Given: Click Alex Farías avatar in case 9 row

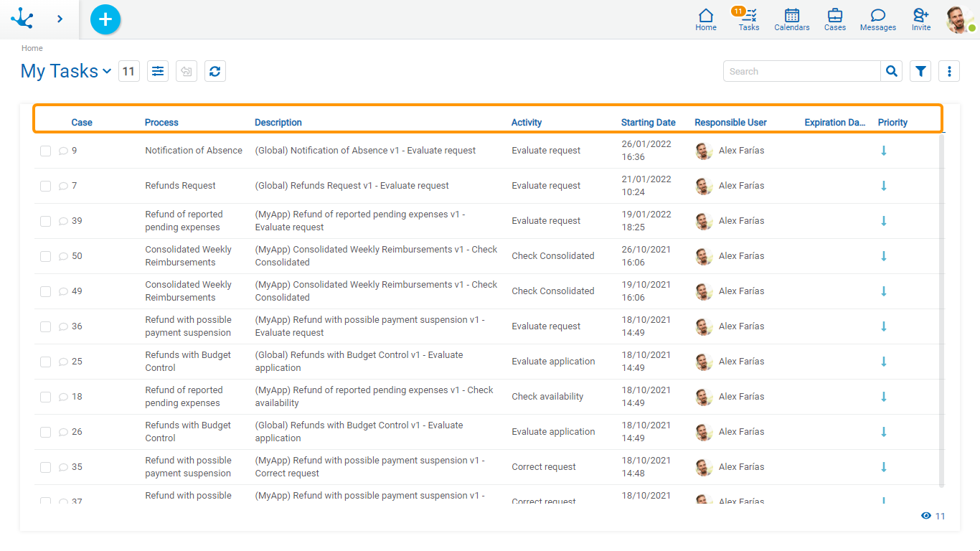Looking at the screenshot, I should (x=704, y=151).
